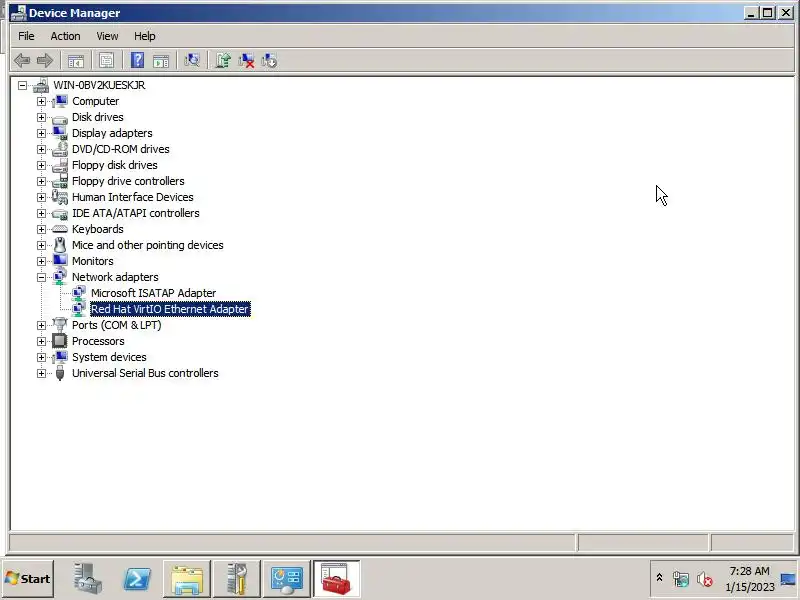Click the Start button

28,579
